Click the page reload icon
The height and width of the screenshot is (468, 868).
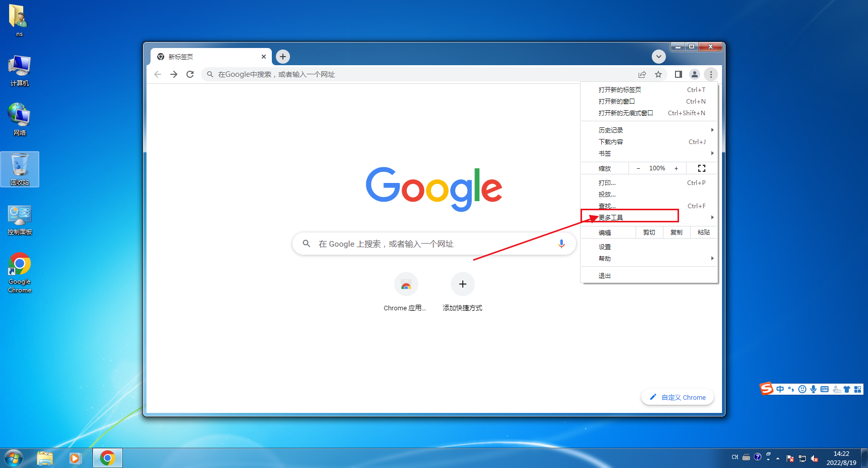pyautogui.click(x=190, y=74)
